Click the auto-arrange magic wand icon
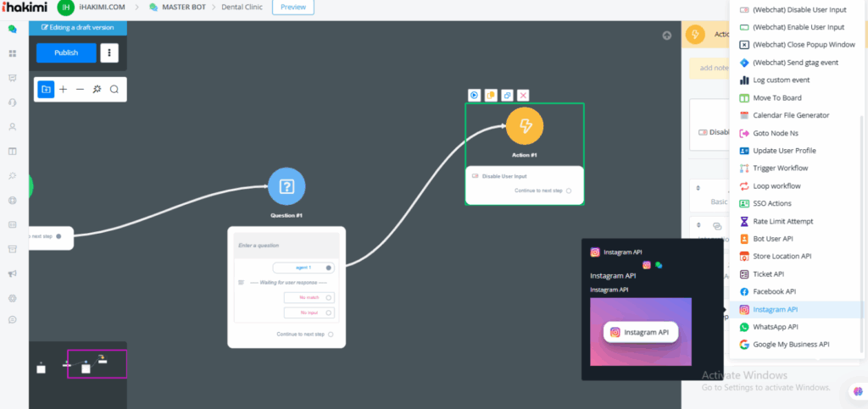Screen dimensions: 868x409 [97, 89]
